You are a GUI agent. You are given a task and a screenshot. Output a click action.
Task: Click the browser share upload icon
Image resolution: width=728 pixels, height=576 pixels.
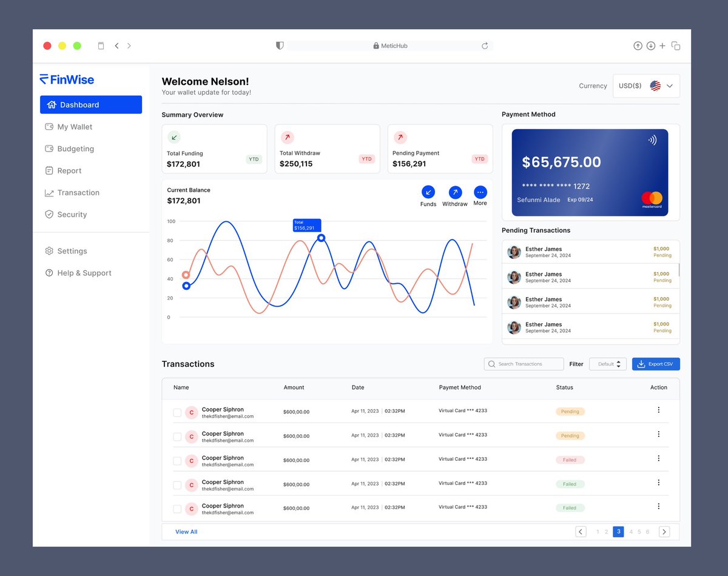[638, 45]
